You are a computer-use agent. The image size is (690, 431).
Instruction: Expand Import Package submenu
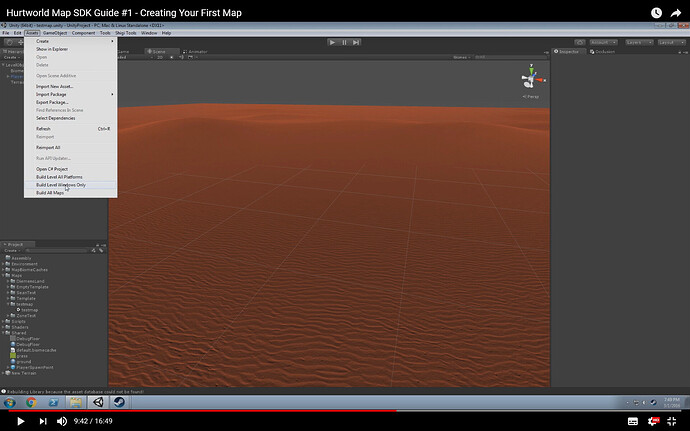tap(70, 94)
